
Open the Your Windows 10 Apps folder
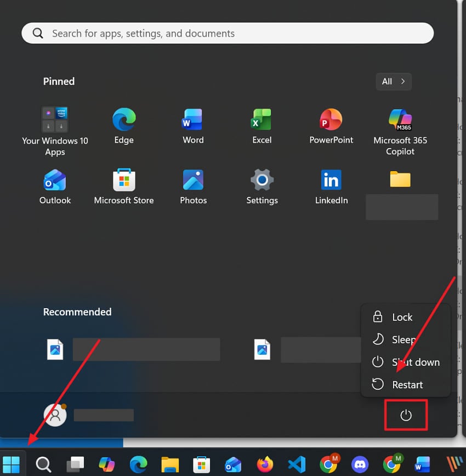point(55,119)
